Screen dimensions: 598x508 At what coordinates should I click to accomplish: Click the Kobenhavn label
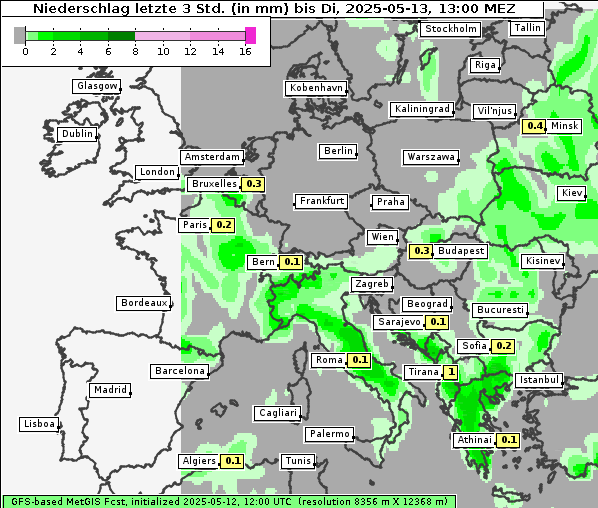pos(316,88)
